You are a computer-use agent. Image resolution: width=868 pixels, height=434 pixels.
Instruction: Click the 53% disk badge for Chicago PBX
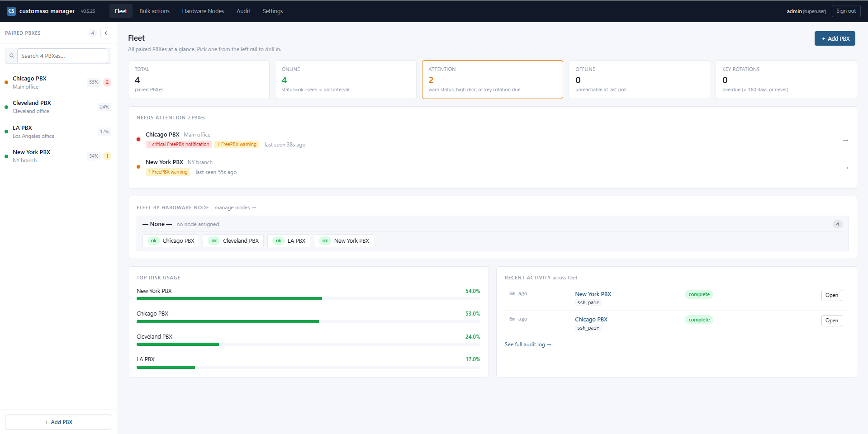pyautogui.click(x=94, y=82)
